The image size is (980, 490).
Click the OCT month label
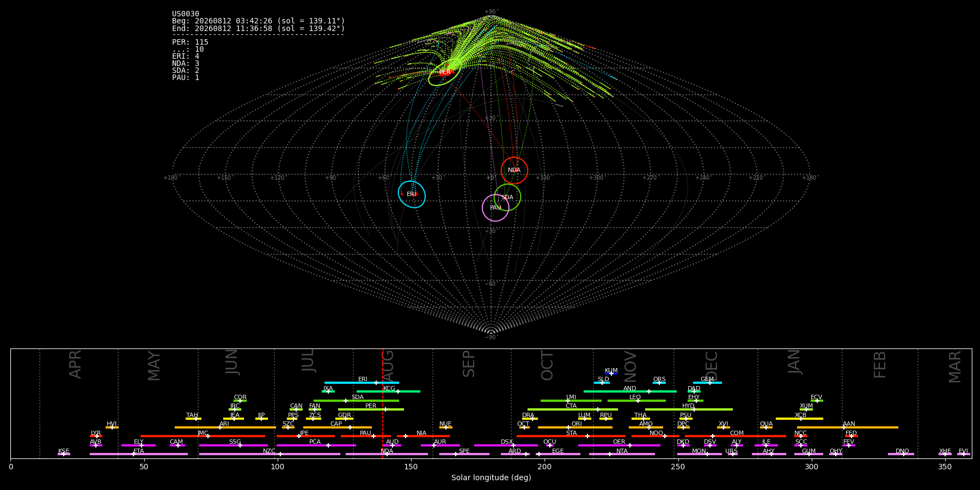tap(547, 365)
